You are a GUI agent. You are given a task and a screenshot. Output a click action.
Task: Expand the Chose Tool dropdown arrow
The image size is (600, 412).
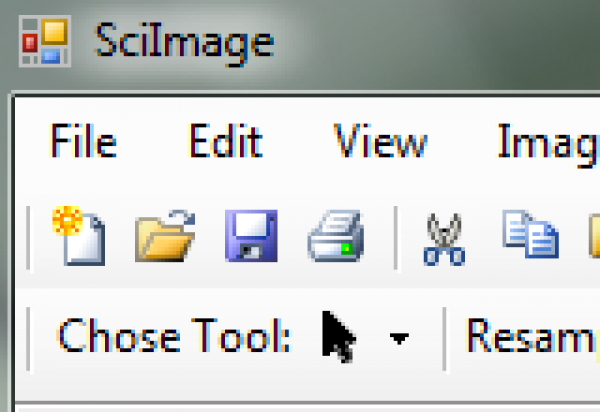[x=399, y=339]
